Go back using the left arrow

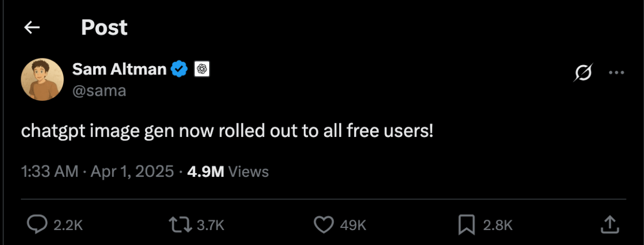pyautogui.click(x=32, y=28)
